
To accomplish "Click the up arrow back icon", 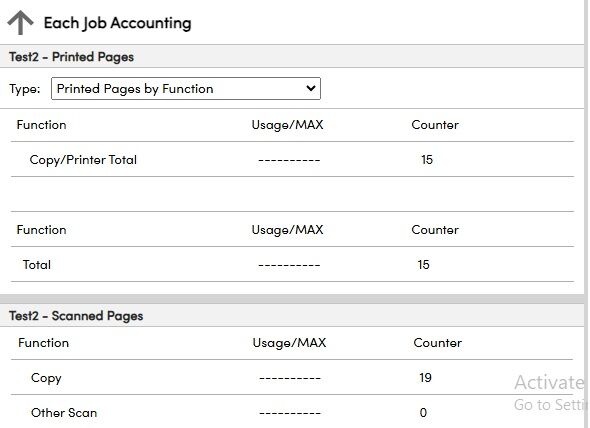I will (x=20, y=23).
